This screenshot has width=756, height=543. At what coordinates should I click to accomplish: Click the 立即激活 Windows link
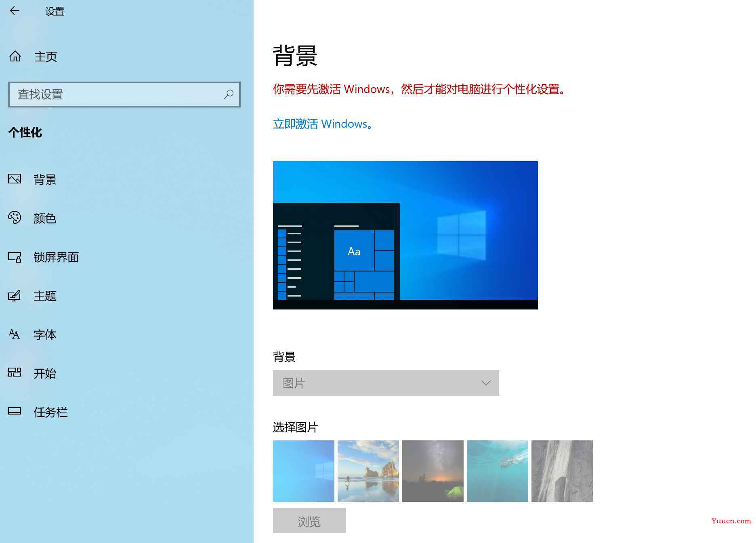coord(323,124)
